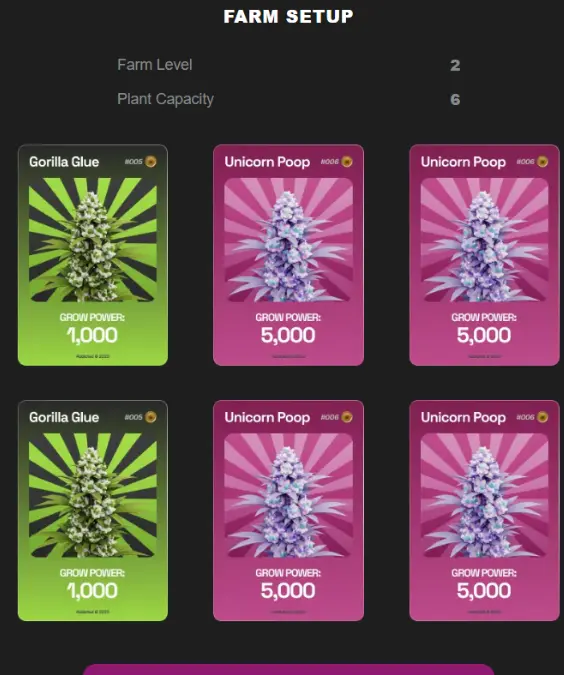Click the Plant Capacity value 6
The width and height of the screenshot is (564, 675).
coord(455,100)
